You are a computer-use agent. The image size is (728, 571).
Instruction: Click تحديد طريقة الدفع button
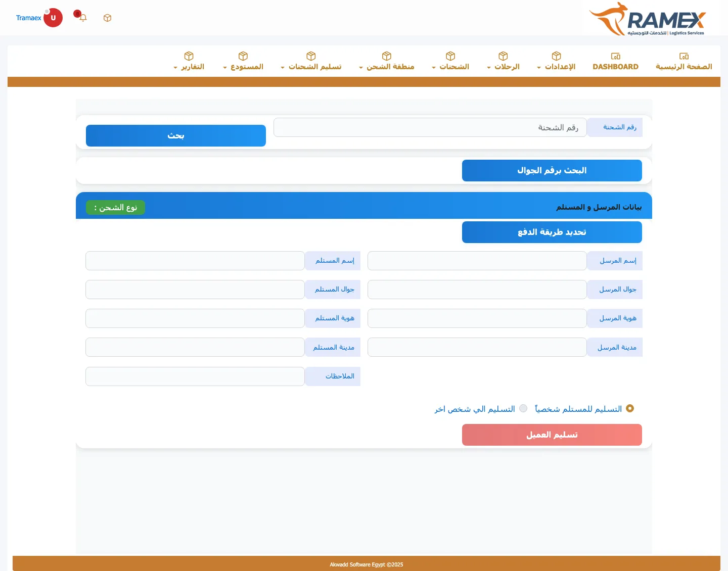click(552, 232)
